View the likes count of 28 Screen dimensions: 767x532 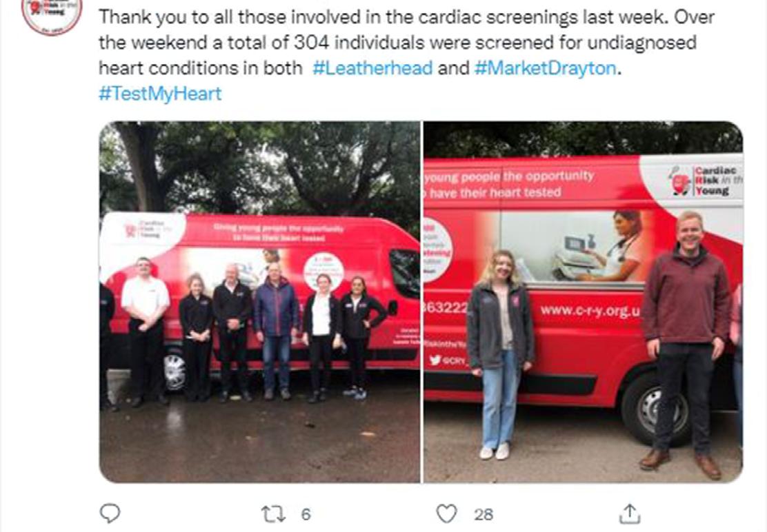484,514
